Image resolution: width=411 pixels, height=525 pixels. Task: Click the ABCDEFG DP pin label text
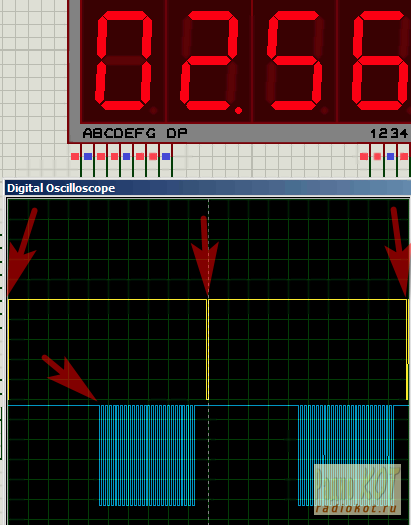coord(135,133)
